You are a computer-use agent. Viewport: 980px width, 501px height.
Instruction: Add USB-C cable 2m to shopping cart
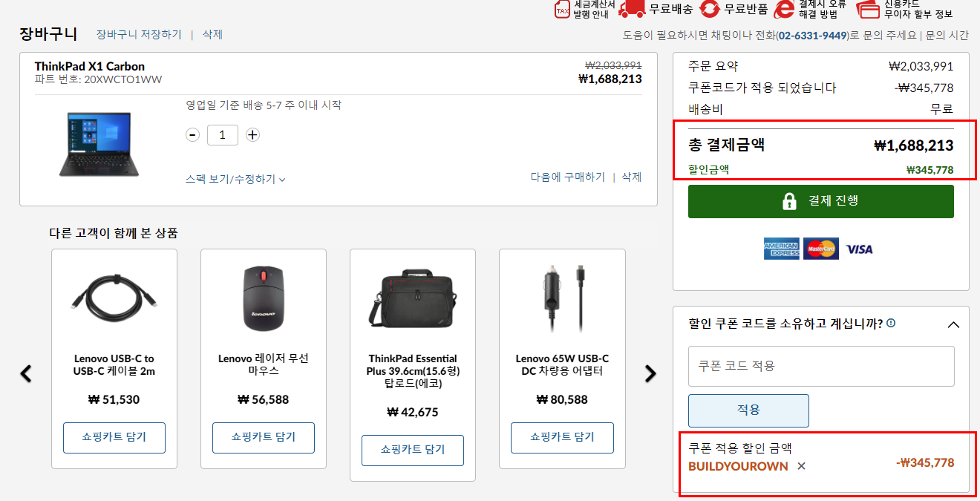click(114, 437)
